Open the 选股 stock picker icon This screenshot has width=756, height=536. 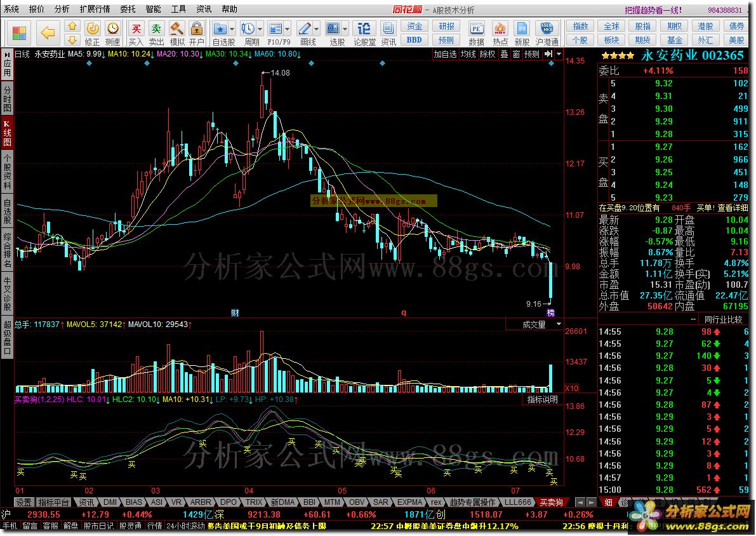(333, 29)
